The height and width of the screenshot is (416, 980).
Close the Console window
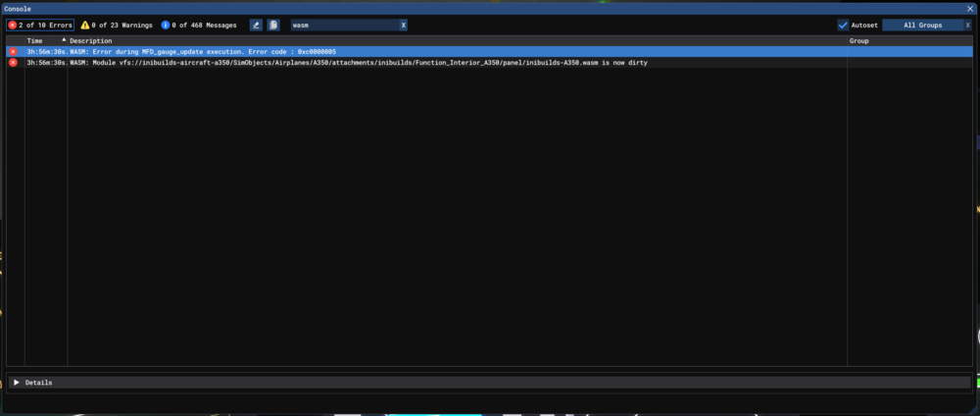coord(970,9)
